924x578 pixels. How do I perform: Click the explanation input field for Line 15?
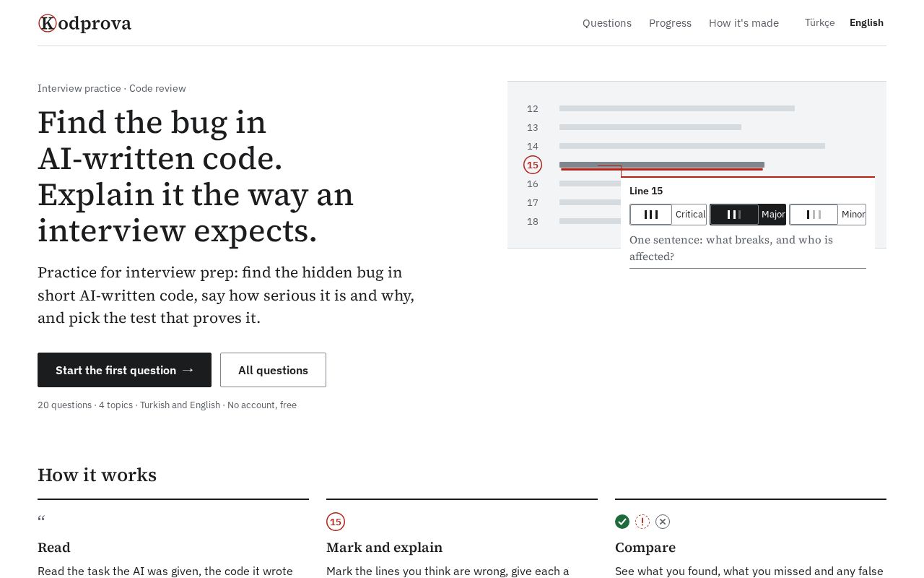click(x=748, y=249)
